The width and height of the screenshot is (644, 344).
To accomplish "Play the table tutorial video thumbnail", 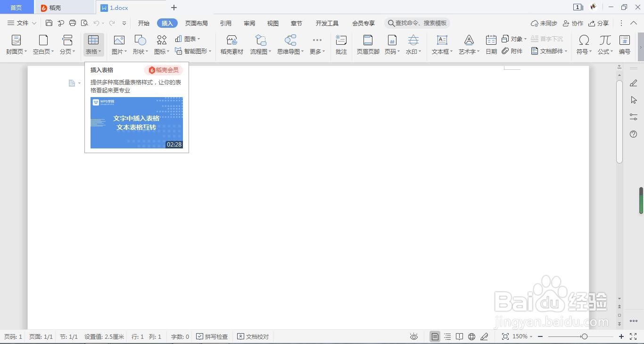I will click(x=137, y=123).
